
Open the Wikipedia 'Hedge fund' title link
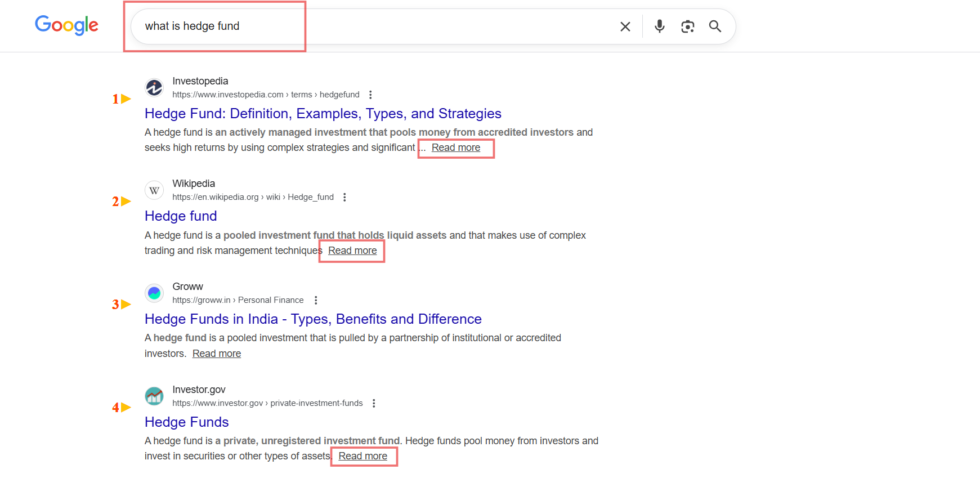tap(181, 216)
